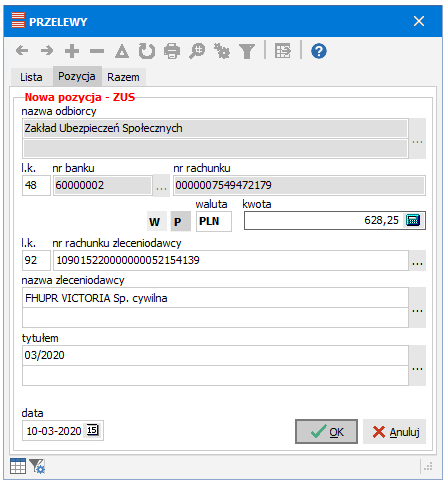The image size is (446, 484).
Task: Toggle the P button beside waluta
Action: 181,221
